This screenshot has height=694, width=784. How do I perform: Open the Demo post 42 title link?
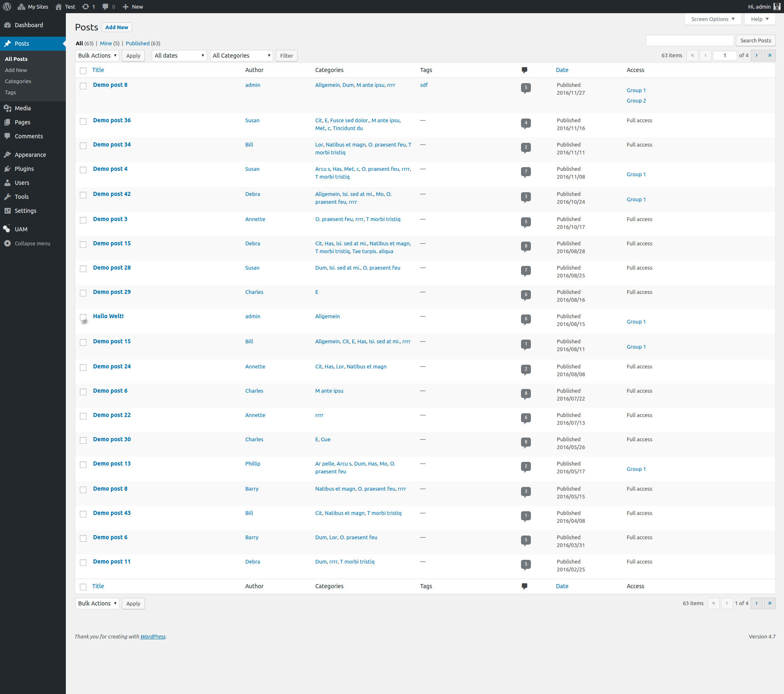coord(112,194)
